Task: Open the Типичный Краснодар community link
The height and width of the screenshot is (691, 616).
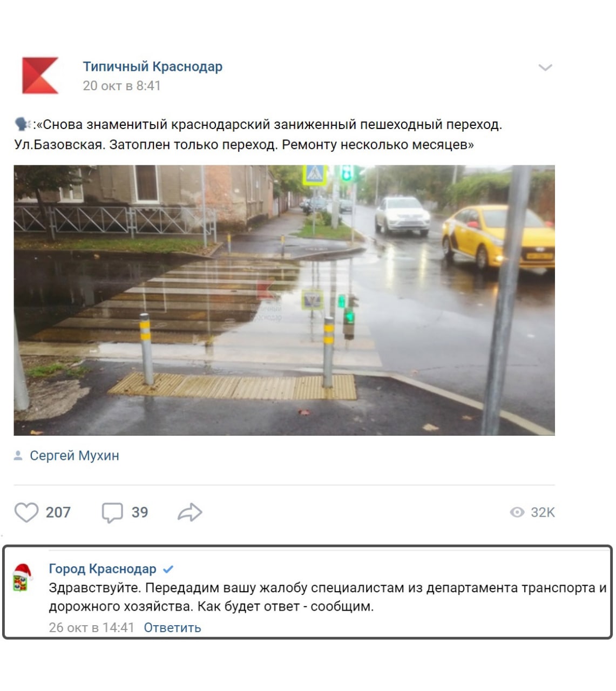Action: [152, 66]
